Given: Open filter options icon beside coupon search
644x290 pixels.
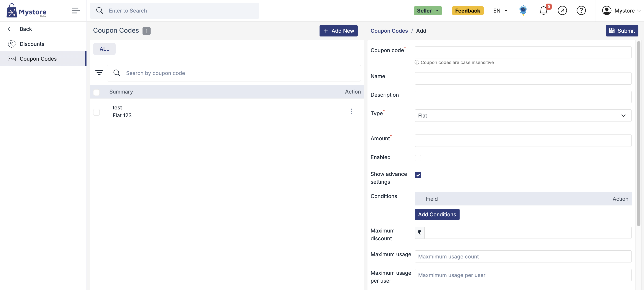Looking at the screenshot, I should [99, 73].
